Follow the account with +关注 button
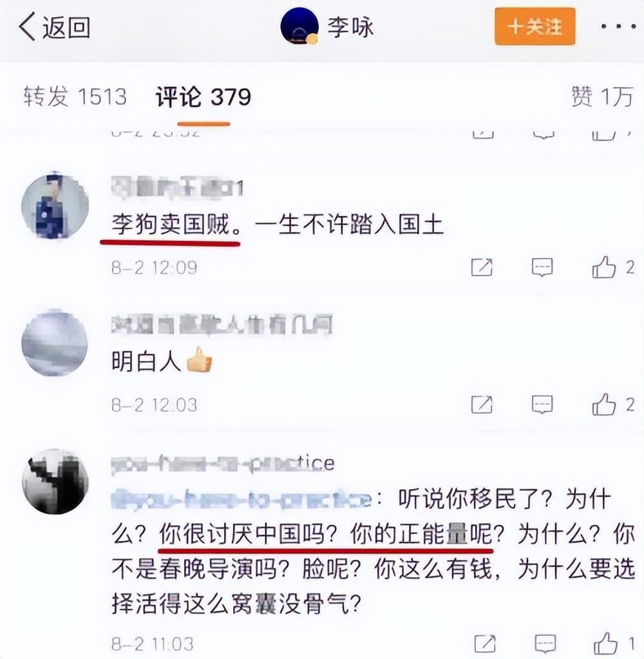This screenshot has height=659, width=644. [x=535, y=27]
